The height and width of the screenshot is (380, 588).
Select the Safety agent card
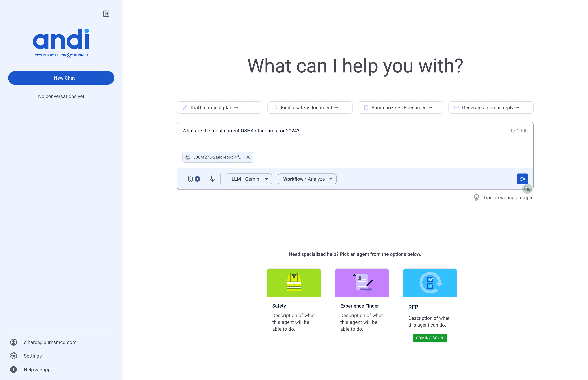click(x=294, y=308)
